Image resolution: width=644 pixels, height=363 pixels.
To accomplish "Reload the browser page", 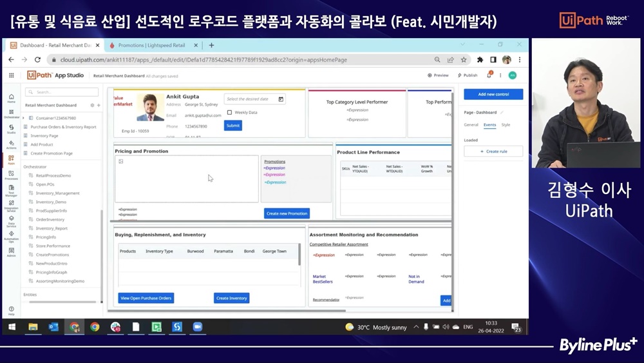I will coord(37,59).
